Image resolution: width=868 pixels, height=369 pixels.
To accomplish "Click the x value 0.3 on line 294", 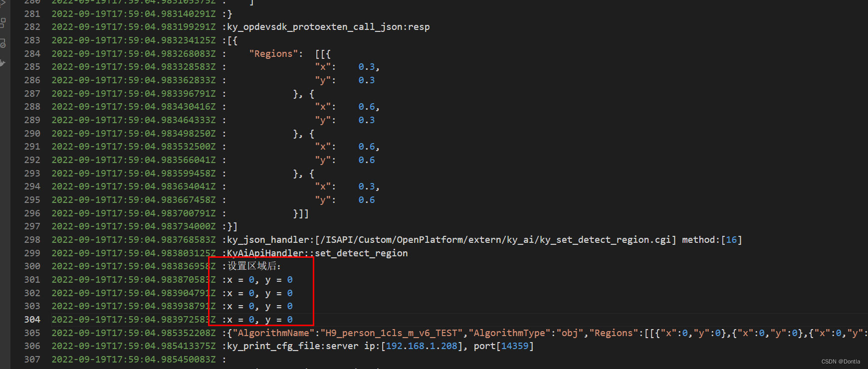I will 367,186.
